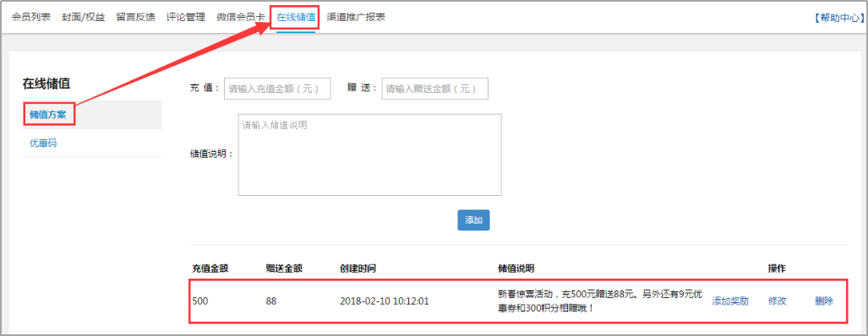Viewport: 868px width, 336px height.
Task: Click the 88 gift amount cell
Action: click(x=271, y=301)
